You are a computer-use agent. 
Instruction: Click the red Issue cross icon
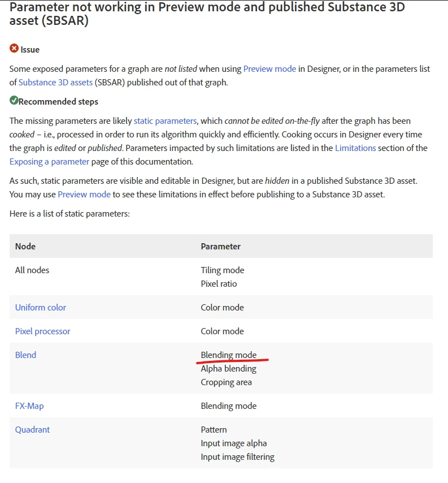14,49
